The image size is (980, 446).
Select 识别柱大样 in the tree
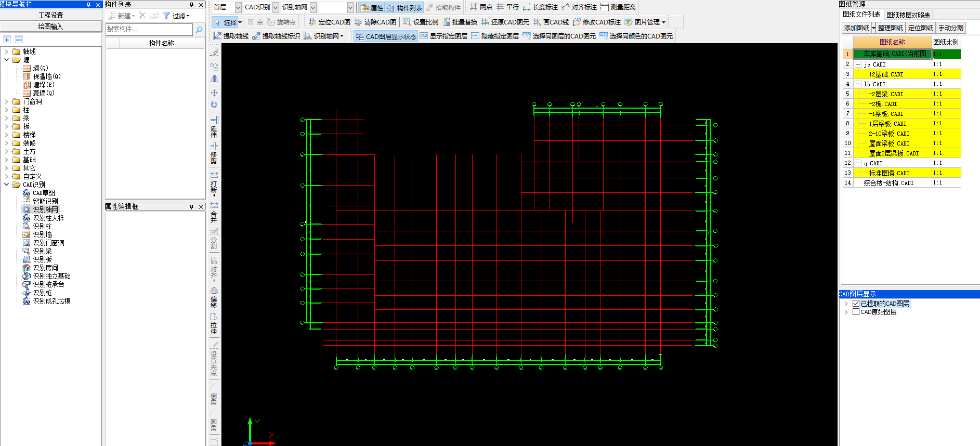(x=48, y=218)
